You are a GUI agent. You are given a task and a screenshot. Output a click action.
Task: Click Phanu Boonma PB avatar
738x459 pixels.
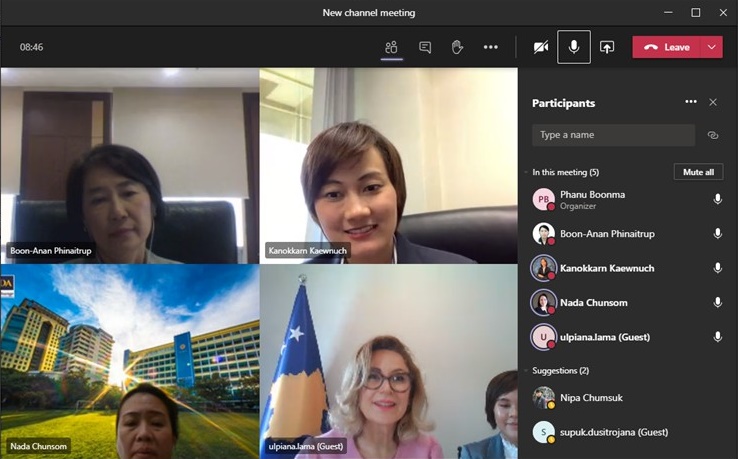544,199
